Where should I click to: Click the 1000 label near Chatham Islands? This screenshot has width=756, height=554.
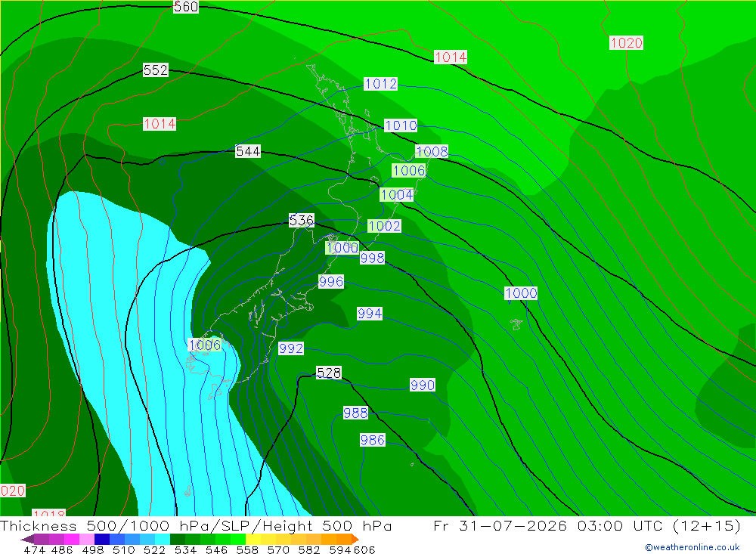coord(521,293)
